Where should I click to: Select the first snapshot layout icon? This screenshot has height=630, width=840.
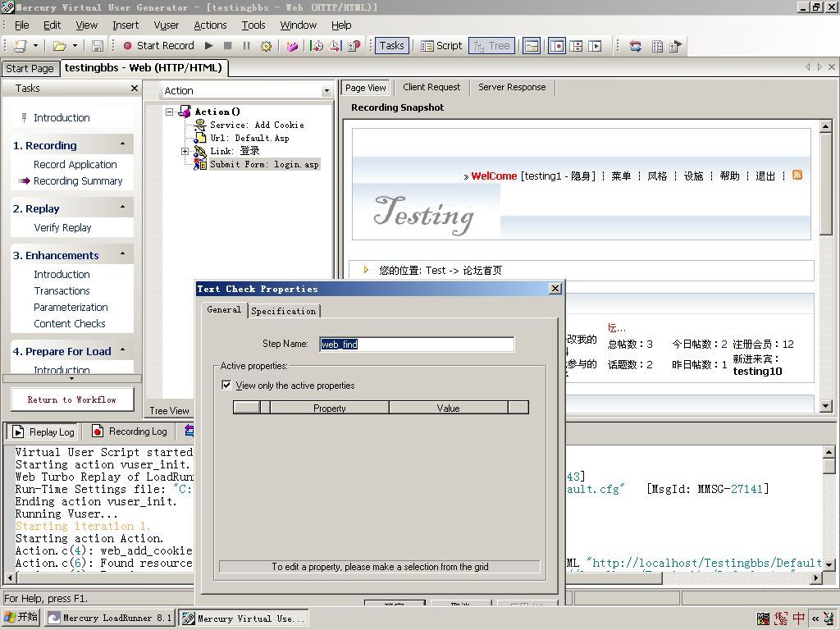(557, 46)
